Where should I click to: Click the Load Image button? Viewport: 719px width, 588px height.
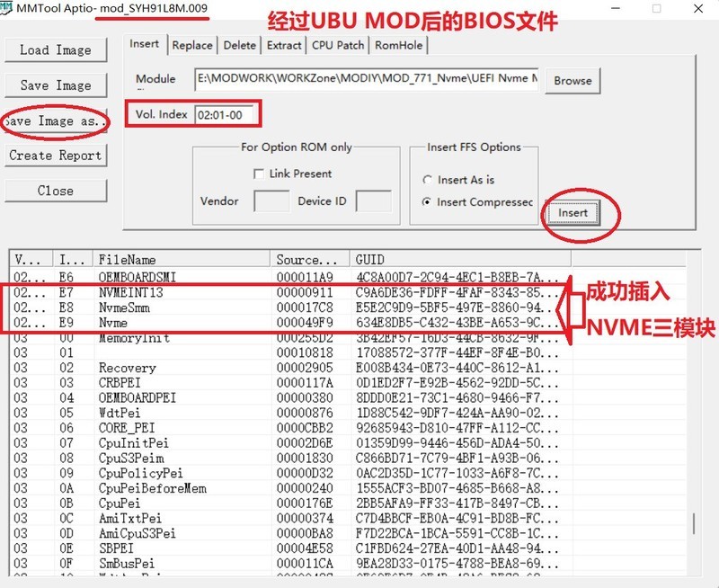point(56,50)
